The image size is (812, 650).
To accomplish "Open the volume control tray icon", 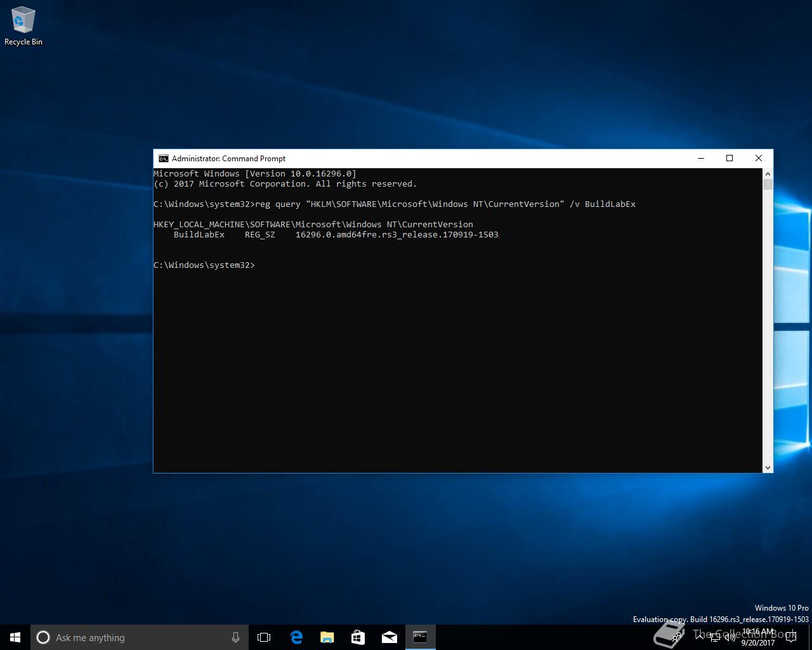I will coord(730,637).
